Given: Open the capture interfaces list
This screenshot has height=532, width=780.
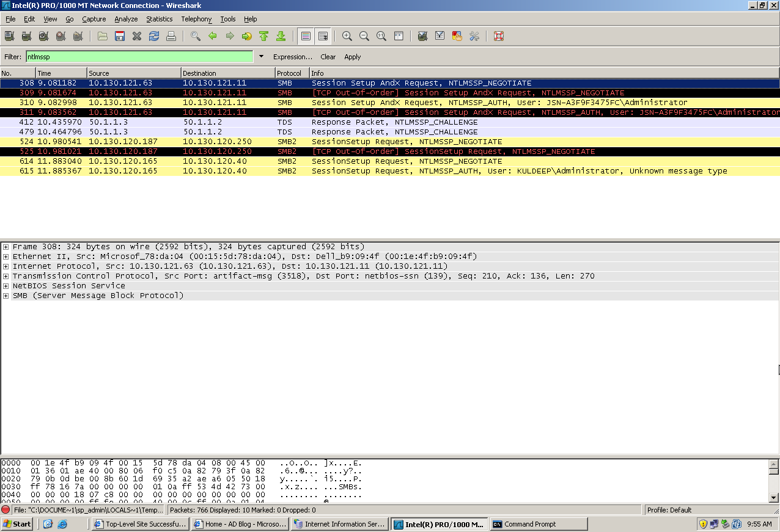Looking at the screenshot, I should 9,36.
